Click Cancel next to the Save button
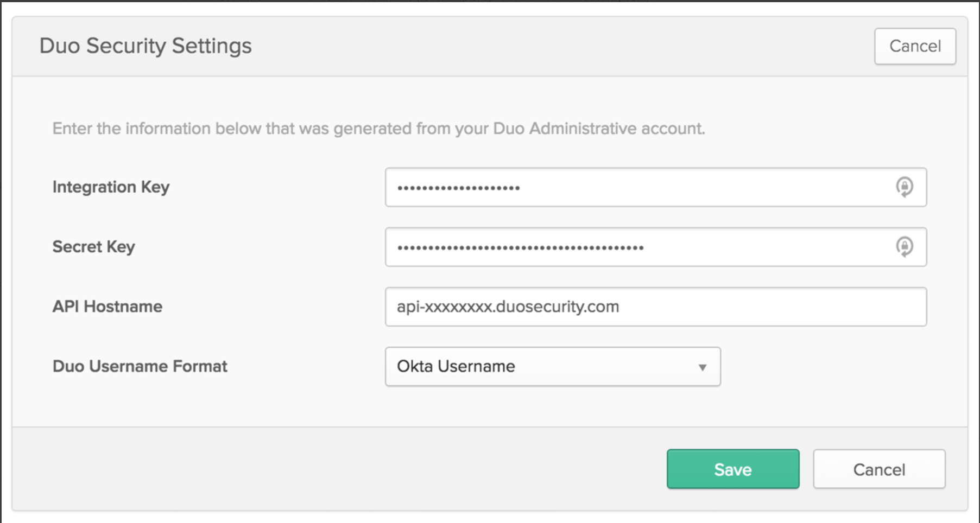The height and width of the screenshot is (523, 980). click(x=878, y=469)
